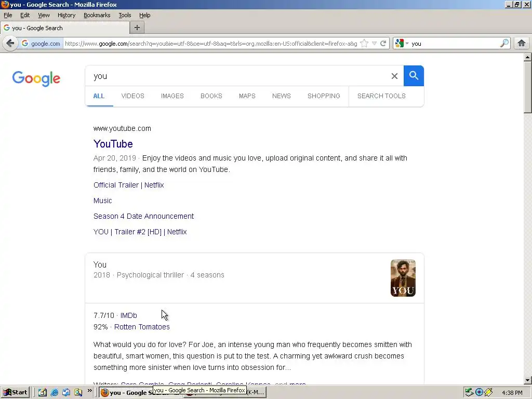This screenshot has height=399, width=532.
Task: Open the Edit menu
Action: 25,15
